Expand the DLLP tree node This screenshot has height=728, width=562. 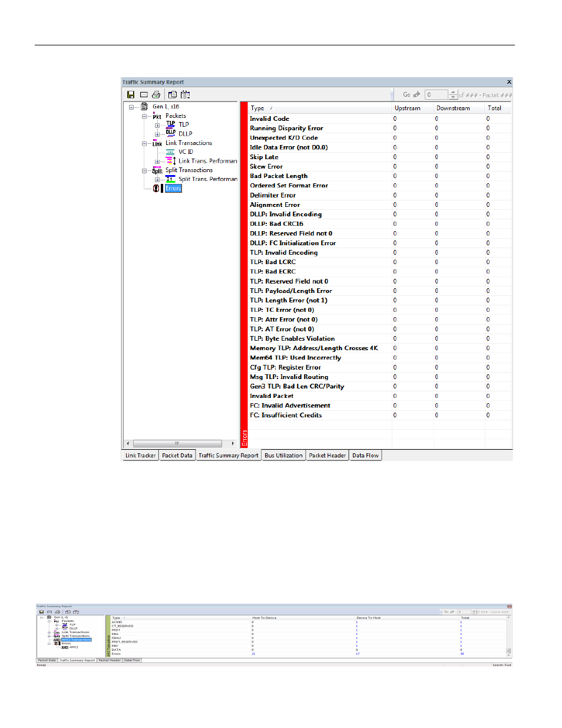[x=157, y=134]
